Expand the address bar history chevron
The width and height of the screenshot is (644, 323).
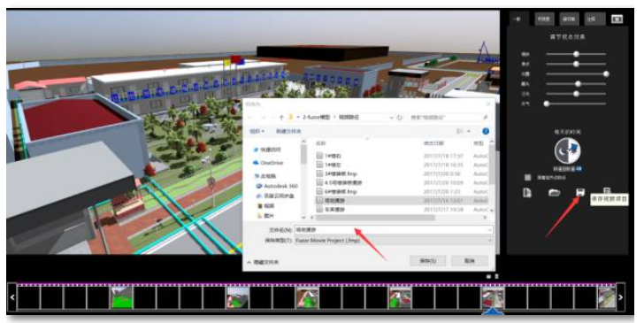pos(391,117)
